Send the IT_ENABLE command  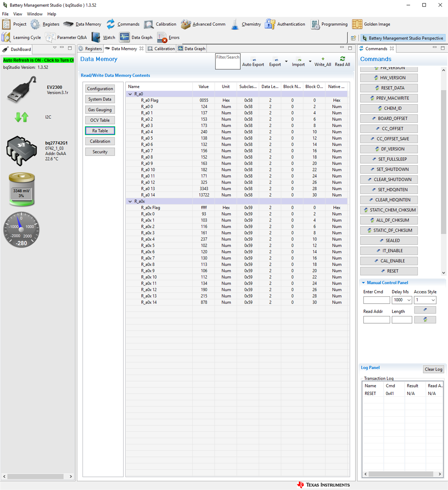tap(389, 250)
